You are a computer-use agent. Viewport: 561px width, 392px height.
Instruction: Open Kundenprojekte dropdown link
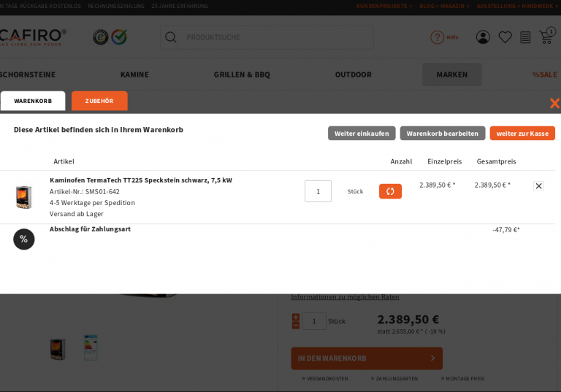[384, 6]
